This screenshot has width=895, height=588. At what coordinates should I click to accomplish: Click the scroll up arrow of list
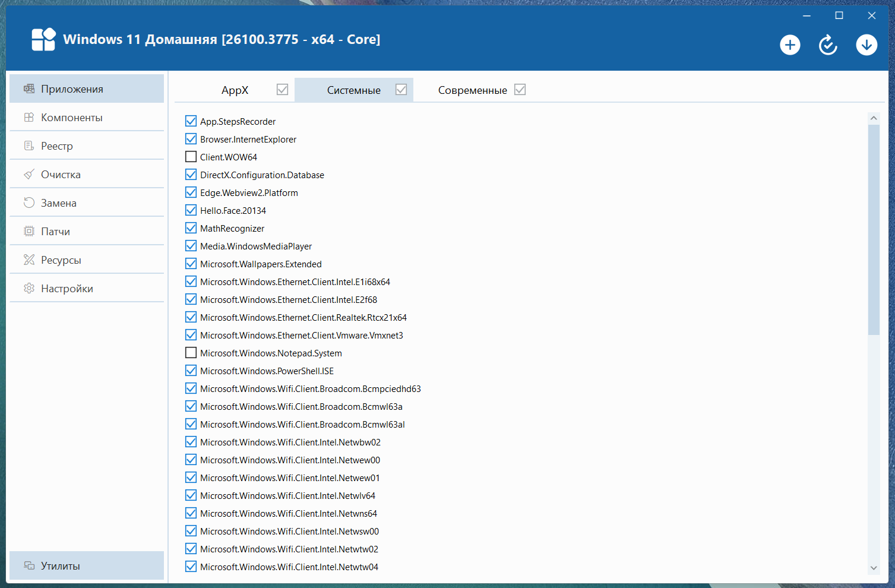pyautogui.click(x=874, y=118)
